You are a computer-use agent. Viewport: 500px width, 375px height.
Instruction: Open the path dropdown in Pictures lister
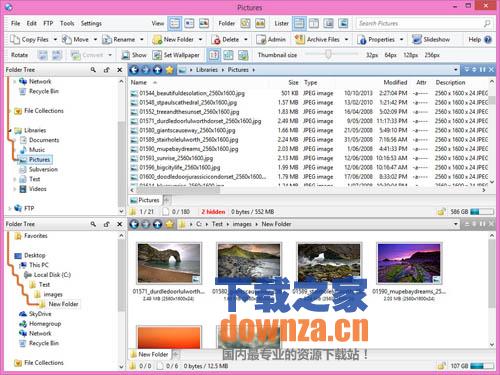(x=455, y=70)
